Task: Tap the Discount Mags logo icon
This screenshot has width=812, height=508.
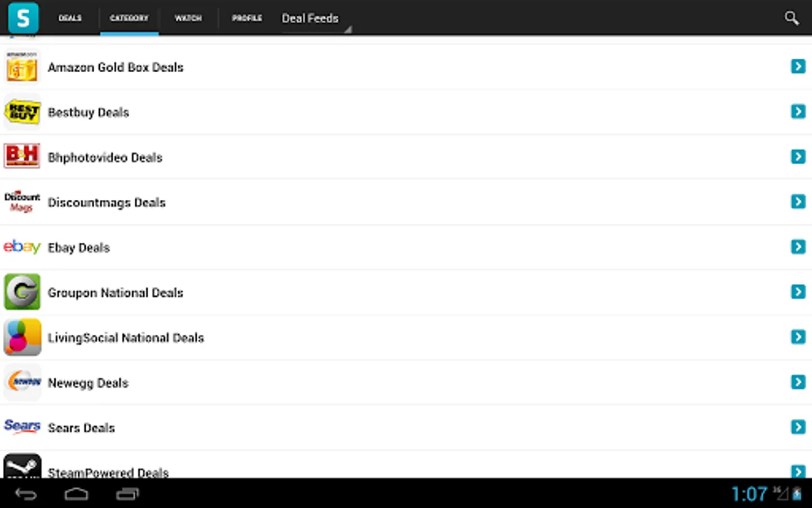Action: point(22,202)
